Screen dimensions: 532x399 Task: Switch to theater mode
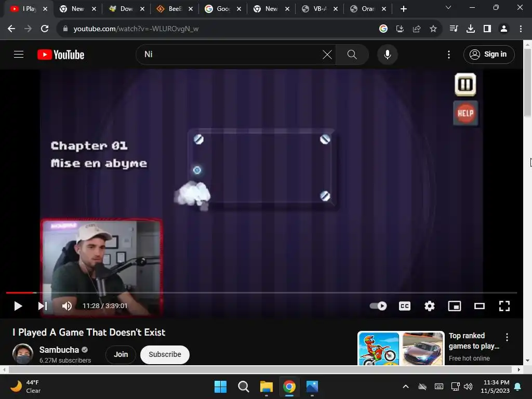pos(480,306)
